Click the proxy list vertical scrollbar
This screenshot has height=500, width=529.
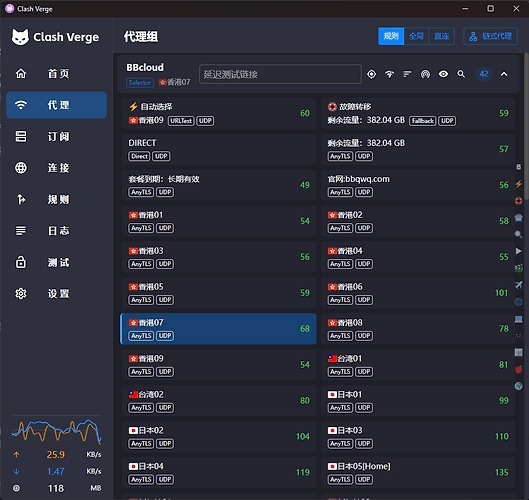tap(526, 127)
